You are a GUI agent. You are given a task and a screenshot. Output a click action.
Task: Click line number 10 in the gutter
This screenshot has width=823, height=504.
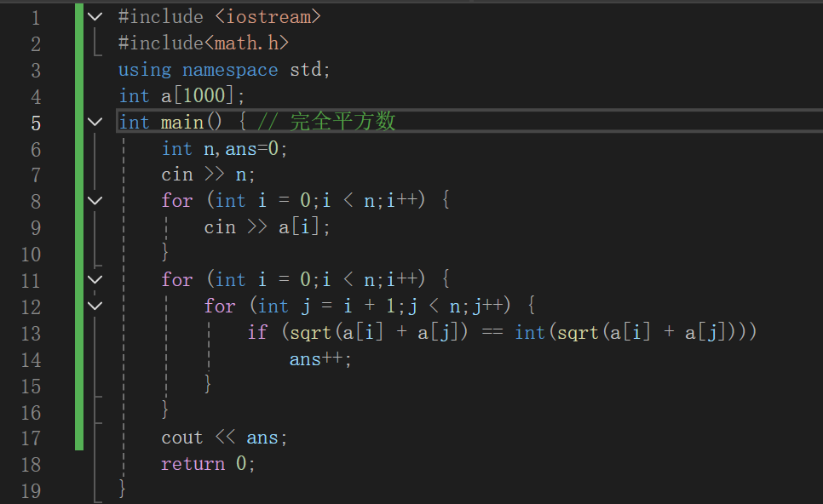point(31,255)
